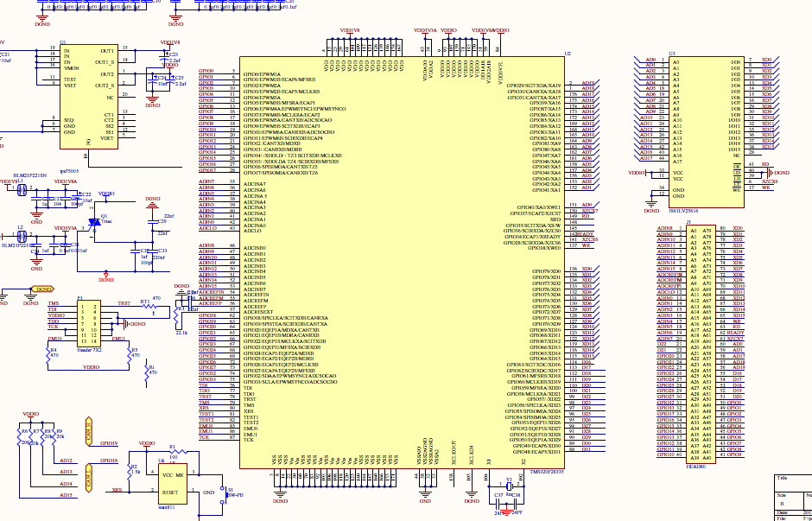The image size is (812, 521).
Task: Click the RT1 470 resistor
Action: pos(154,306)
